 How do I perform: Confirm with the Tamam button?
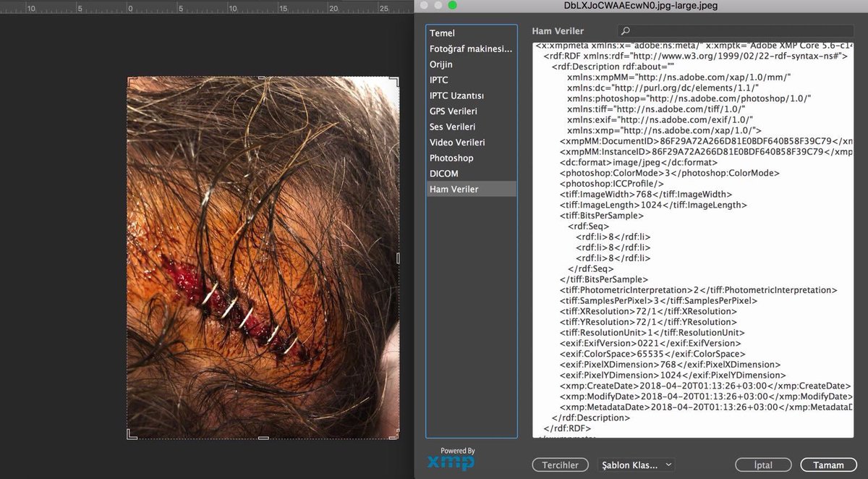(828, 465)
